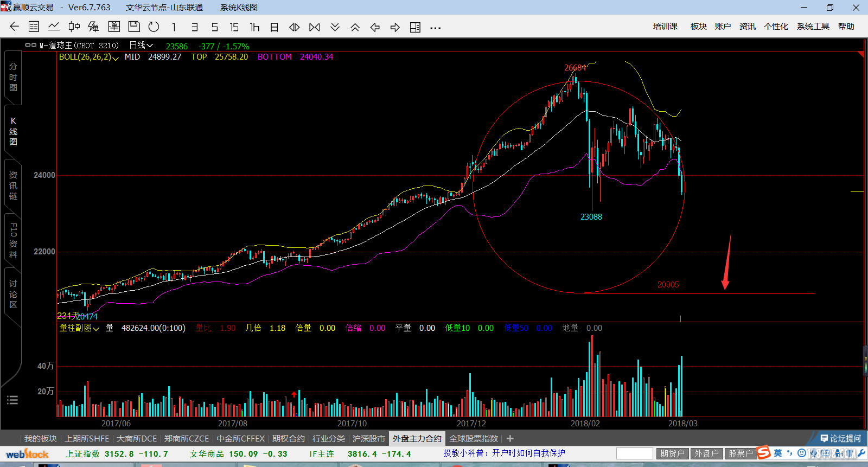Switch to the time-sharing line chart icon

pos(54,27)
